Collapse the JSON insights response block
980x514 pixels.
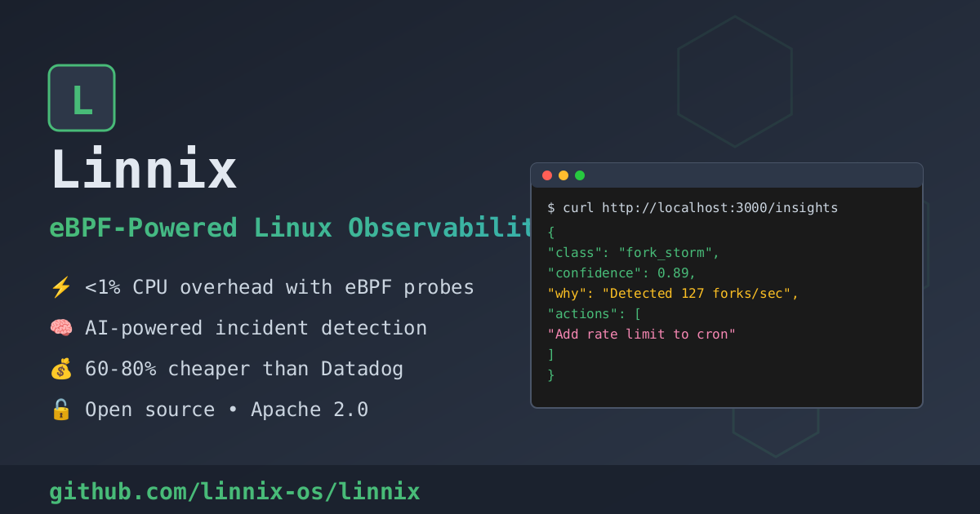tap(552, 232)
